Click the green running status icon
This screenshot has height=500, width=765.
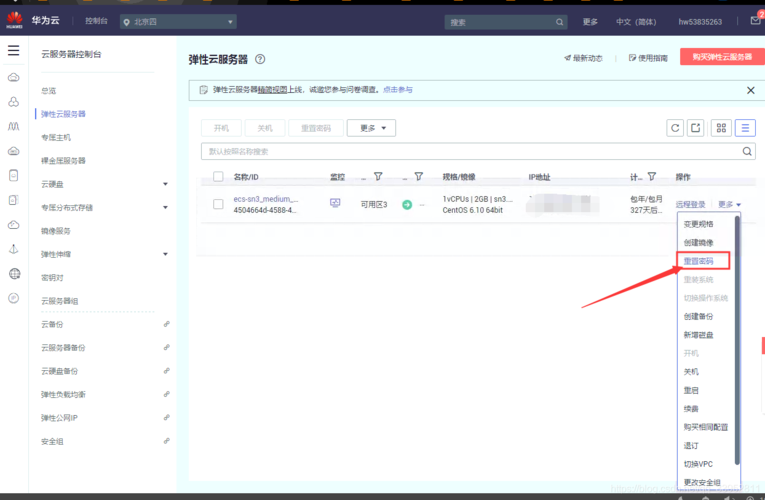tap(407, 204)
